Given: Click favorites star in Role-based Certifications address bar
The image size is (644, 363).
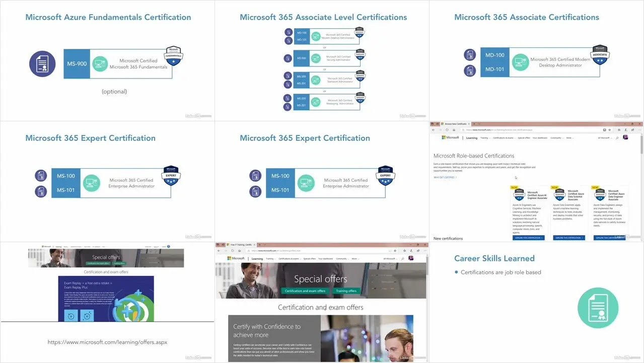Looking at the screenshot, I should coord(610,130).
